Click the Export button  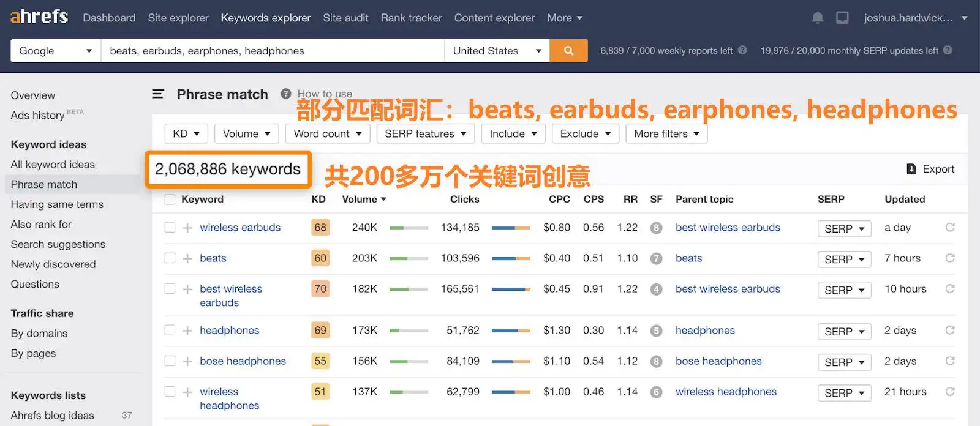click(930, 169)
